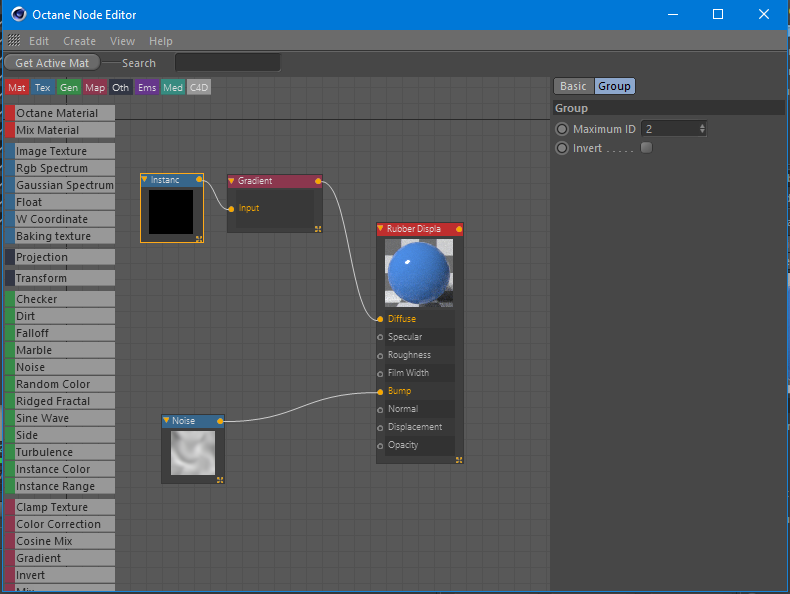This screenshot has width=790, height=594.
Task: Open the View menu
Action: click(x=122, y=41)
